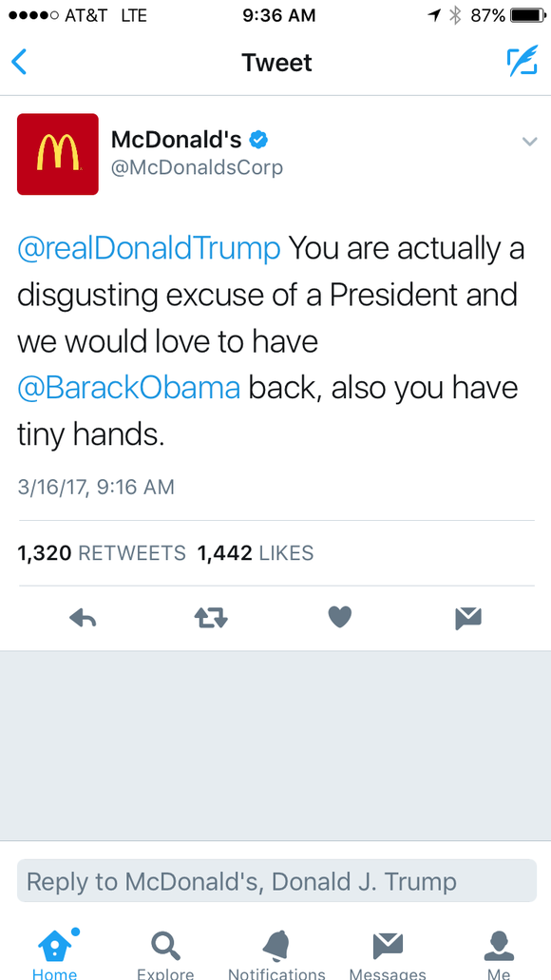Share the tweet via direct message
The width and height of the screenshot is (551, 980).
click(467, 618)
